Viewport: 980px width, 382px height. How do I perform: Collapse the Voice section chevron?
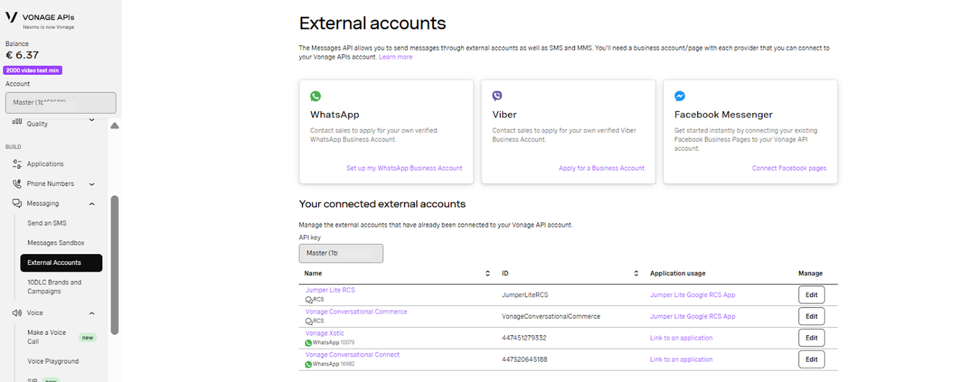tap(92, 313)
